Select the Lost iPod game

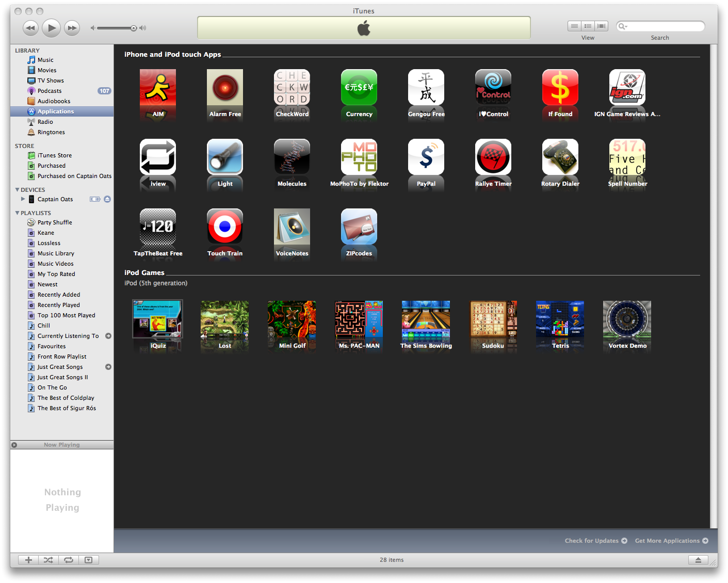click(x=225, y=319)
